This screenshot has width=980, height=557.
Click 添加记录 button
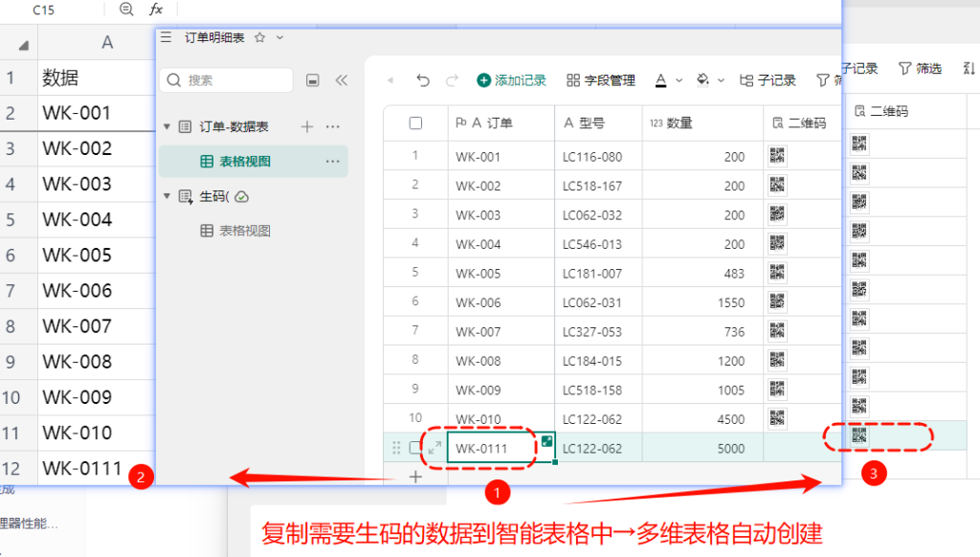coord(512,80)
